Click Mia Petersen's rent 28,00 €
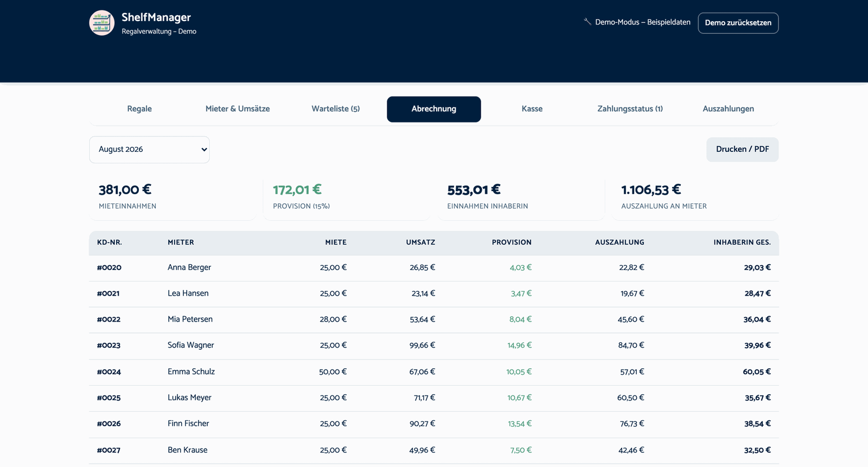The height and width of the screenshot is (467, 868). tap(333, 319)
